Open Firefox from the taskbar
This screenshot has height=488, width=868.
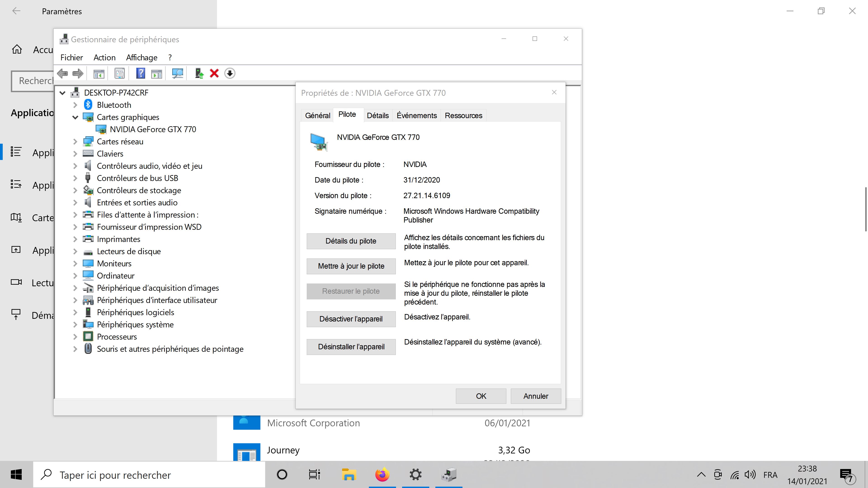coord(382,475)
